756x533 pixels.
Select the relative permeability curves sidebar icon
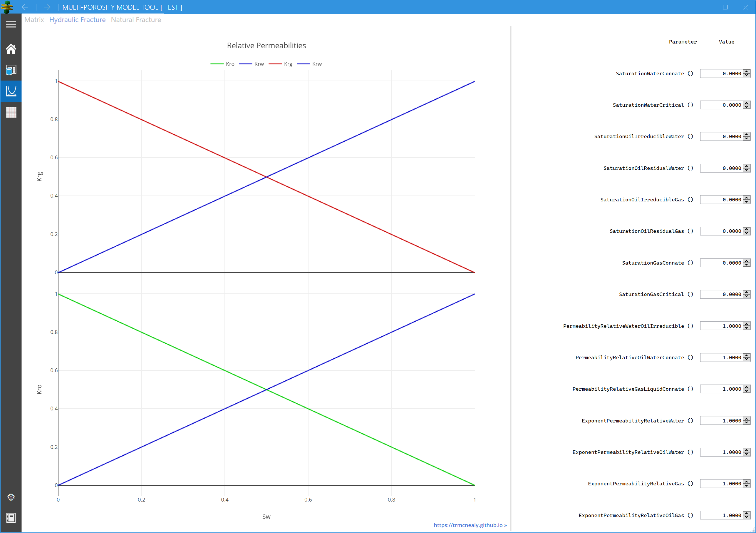pyautogui.click(x=11, y=91)
